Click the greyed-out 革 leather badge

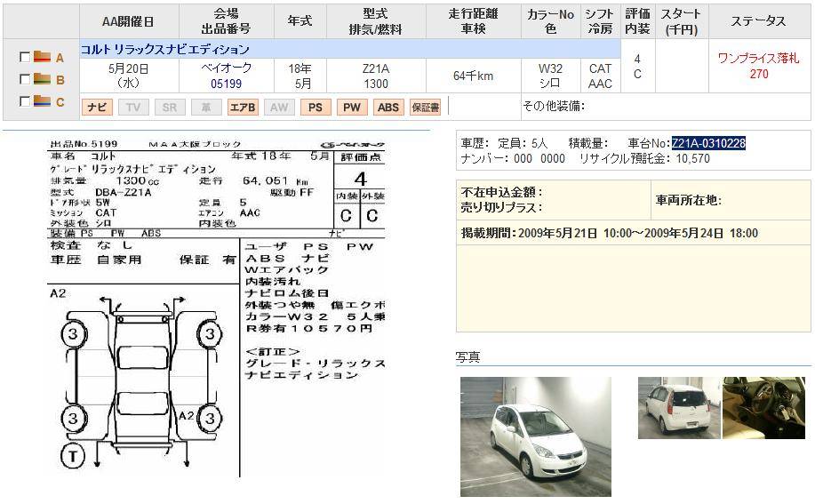click(206, 107)
